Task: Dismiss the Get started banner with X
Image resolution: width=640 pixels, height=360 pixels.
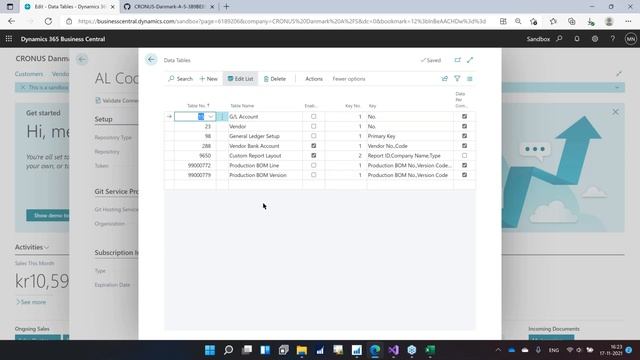Action: [615, 112]
